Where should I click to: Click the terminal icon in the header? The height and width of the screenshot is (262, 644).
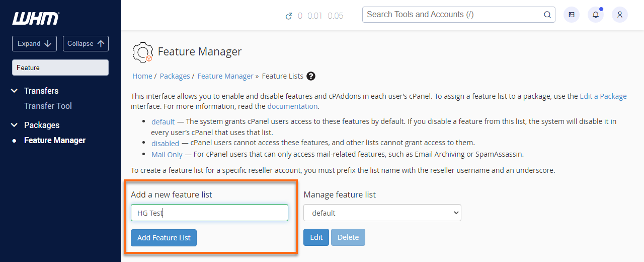tap(572, 15)
